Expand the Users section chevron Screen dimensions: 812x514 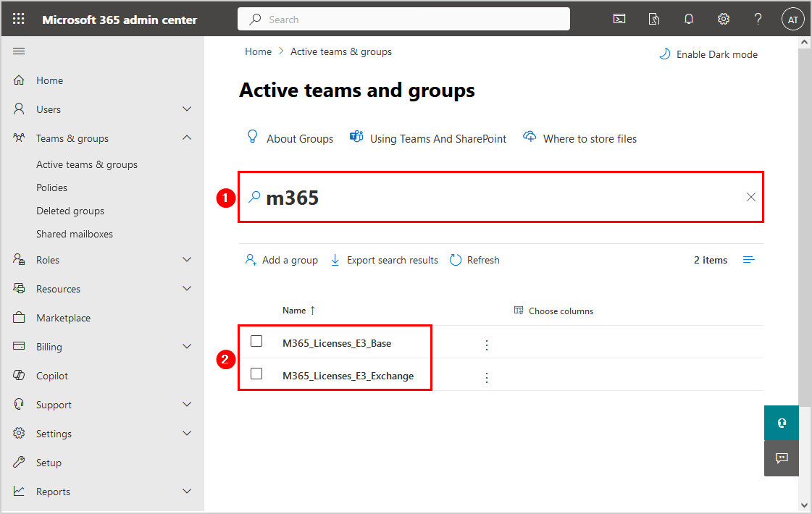[x=187, y=109]
